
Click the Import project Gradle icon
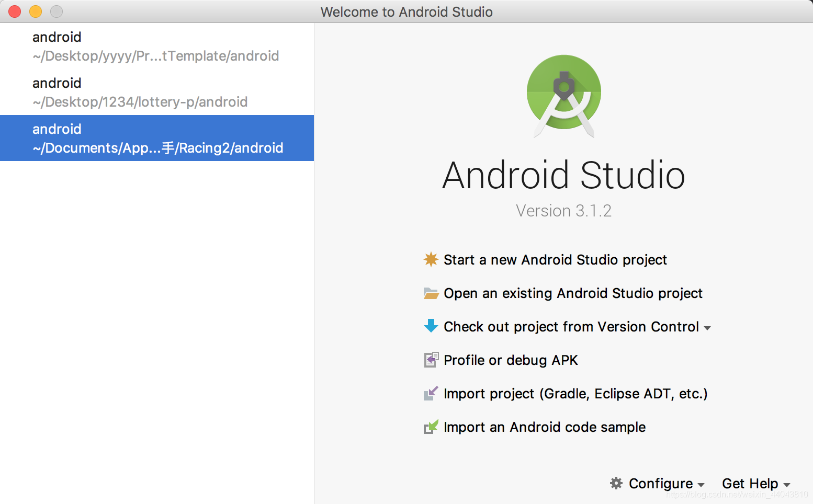(x=431, y=393)
